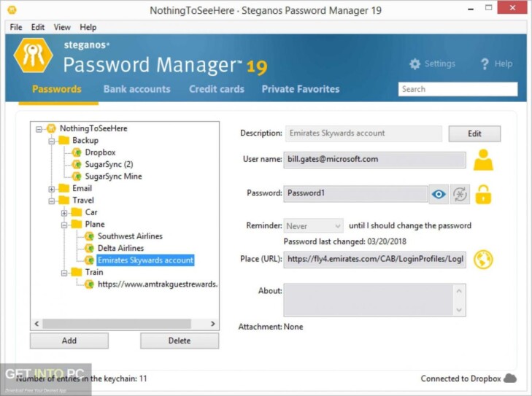Image resolution: width=532 pixels, height=396 pixels.
Task: Open the Help menu in menu bar
Action: click(x=88, y=27)
